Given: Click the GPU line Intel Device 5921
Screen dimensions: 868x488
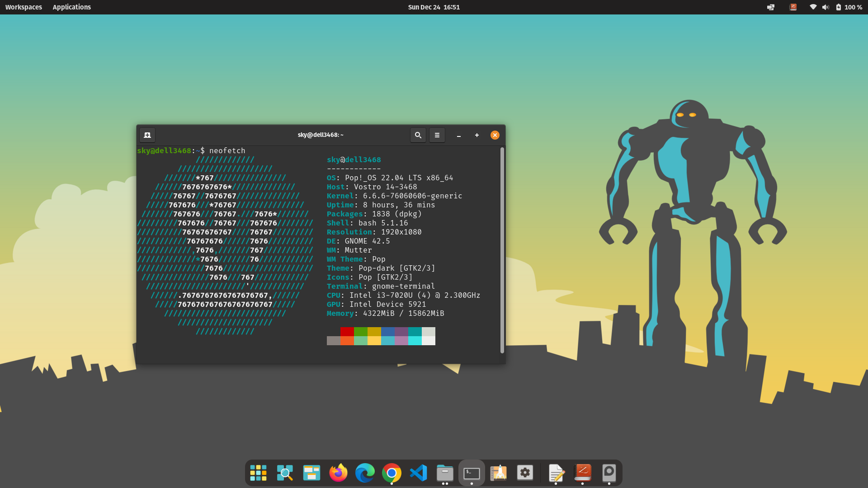Looking at the screenshot, I should tap(376, 304).
